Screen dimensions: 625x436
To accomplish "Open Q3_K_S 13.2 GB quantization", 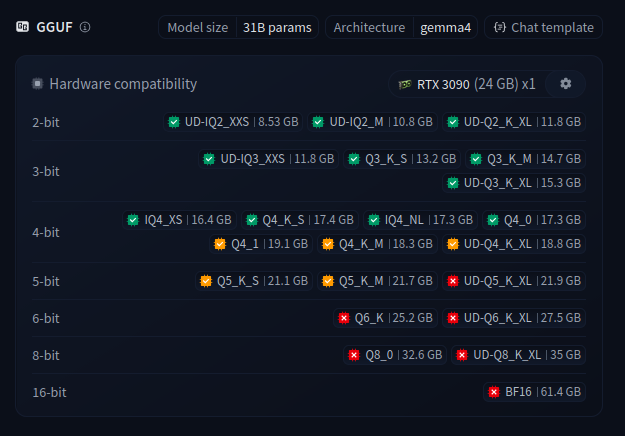I will coord(402,159).
